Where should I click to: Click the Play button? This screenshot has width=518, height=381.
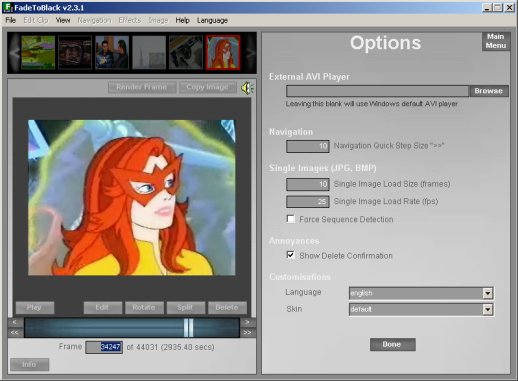(x=35, y=308)
